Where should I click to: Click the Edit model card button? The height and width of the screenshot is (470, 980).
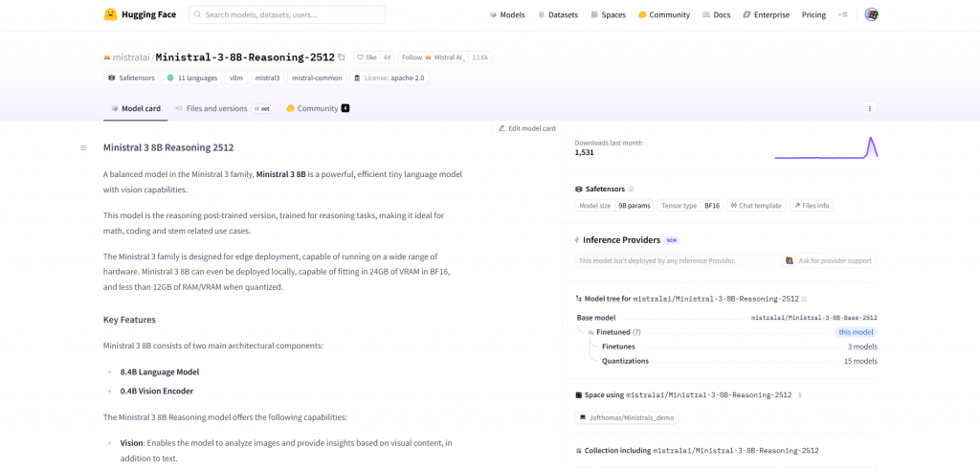coord(526,128)
